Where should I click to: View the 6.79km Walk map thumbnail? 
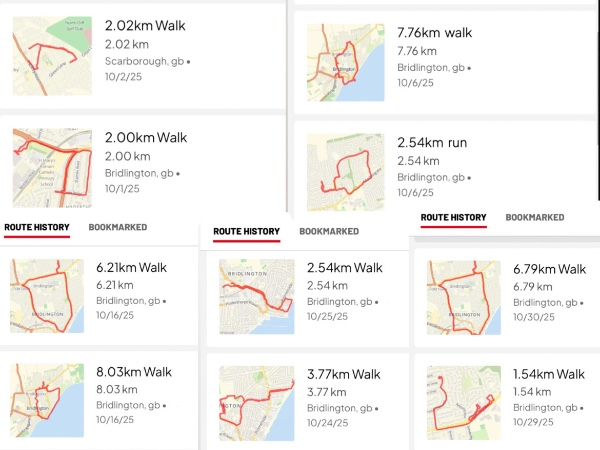point(464,297)
